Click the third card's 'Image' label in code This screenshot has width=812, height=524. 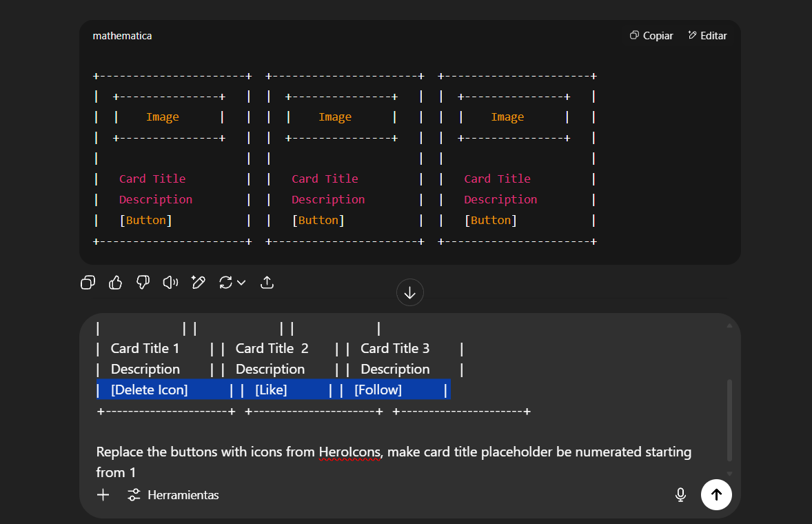pos(507,117)
